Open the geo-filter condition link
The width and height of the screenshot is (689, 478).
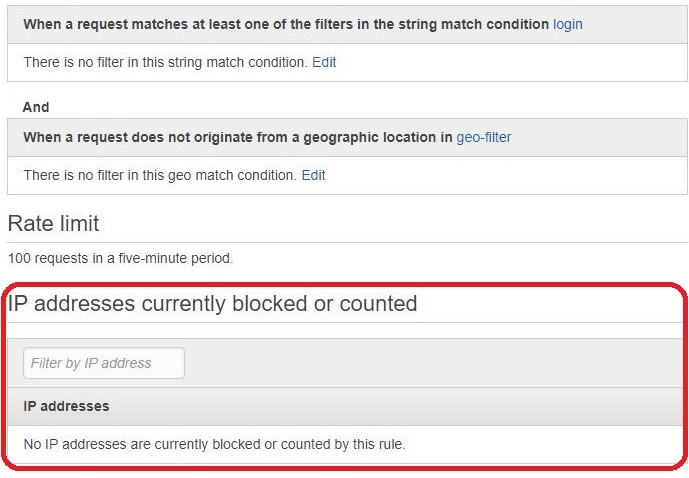tap(484, 137)
